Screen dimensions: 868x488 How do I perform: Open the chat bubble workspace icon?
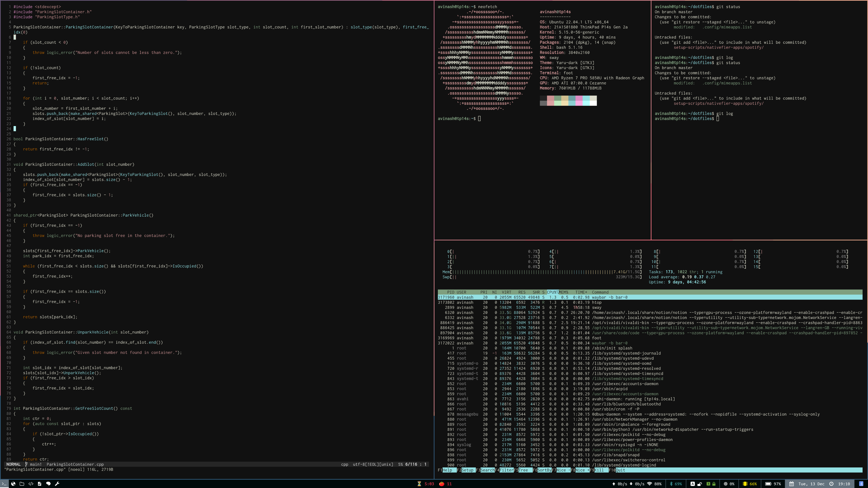click(48, 484)
